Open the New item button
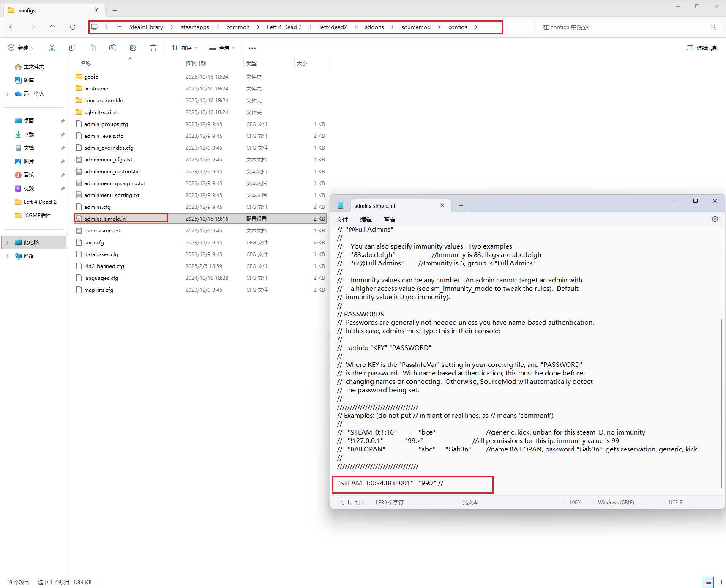The image size is (726, 588). point(21,48)
